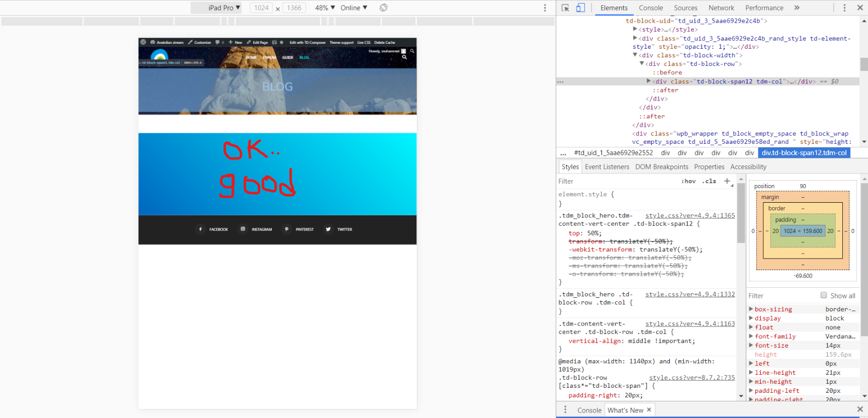Viewport: 868px width, 418px height.
Task: Select the #td_uid_1_5aae6929e2552 breadcrumb
Action: click(x=614, y=153)
